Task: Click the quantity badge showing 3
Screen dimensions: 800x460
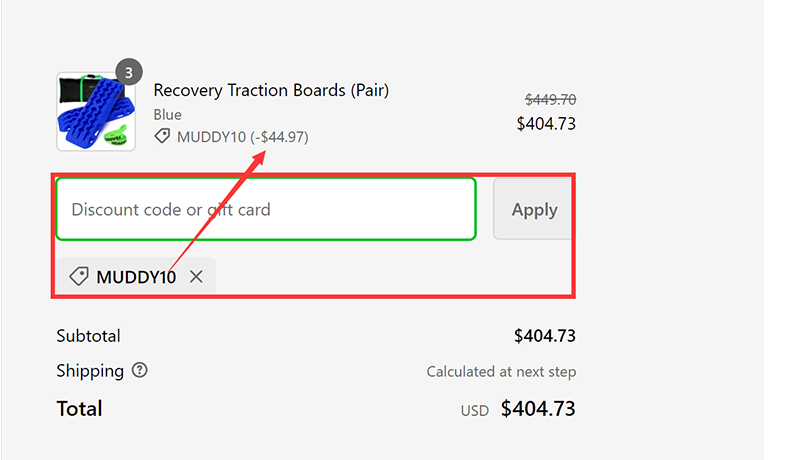Action: pyautogui.click(x=129, y=72)
